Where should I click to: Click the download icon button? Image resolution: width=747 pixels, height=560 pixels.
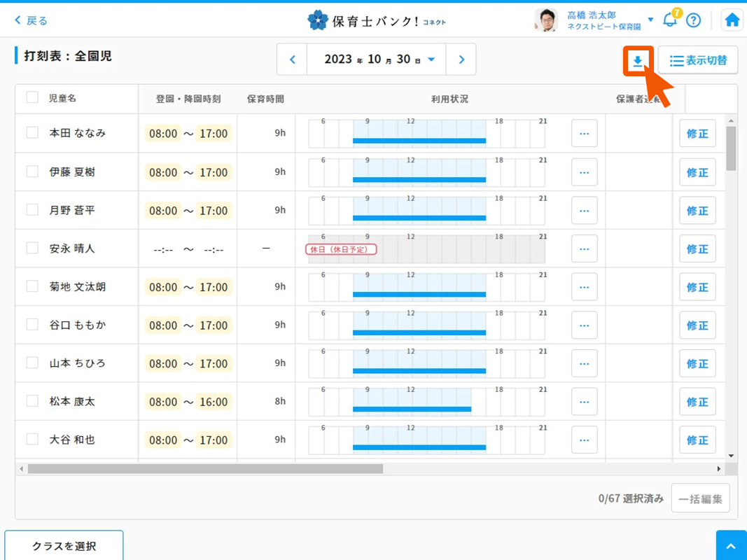tap(638, 62)
